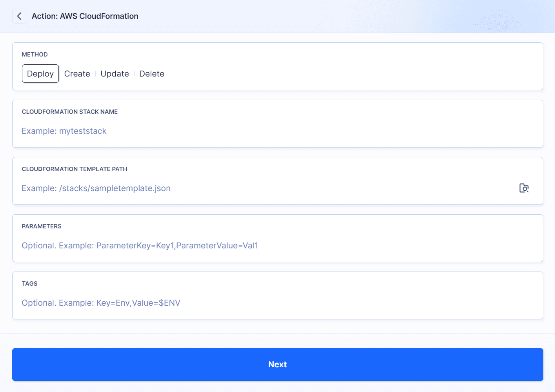Select Delete as the CloudFormation method
The width and height of the screenshot is (555, 392).
[151, 73]
